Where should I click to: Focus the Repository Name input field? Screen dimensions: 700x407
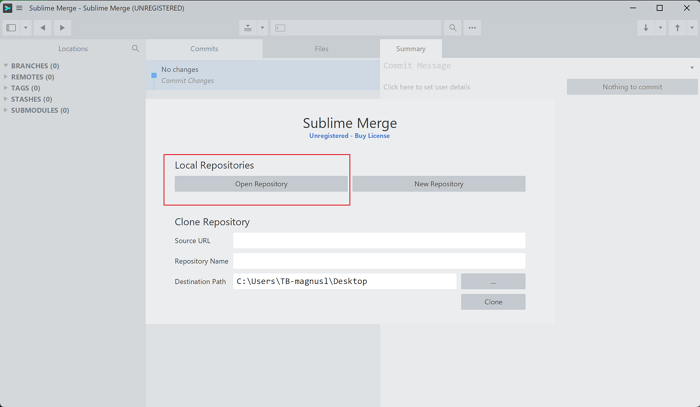379,261
